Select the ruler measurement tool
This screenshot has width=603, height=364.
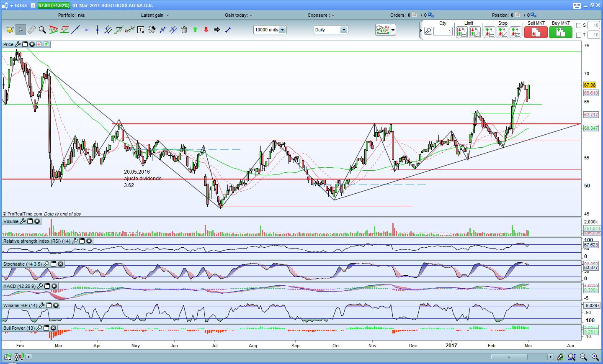31,30
